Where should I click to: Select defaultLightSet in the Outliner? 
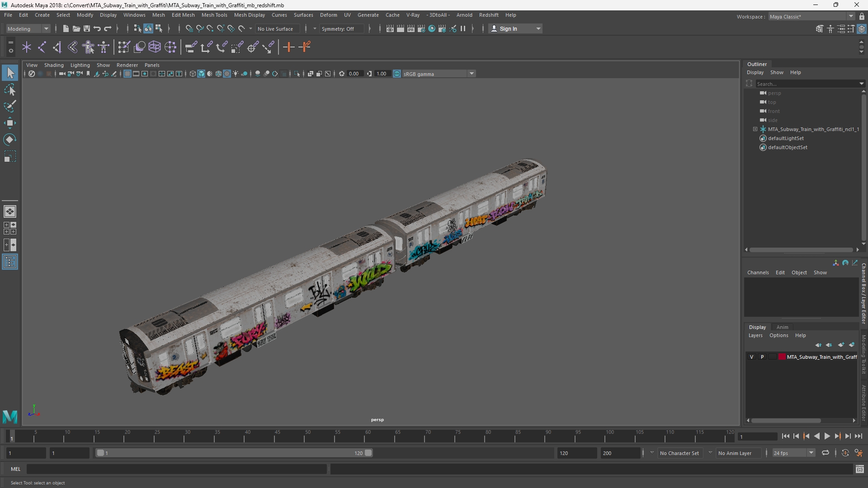click(786, 138)
